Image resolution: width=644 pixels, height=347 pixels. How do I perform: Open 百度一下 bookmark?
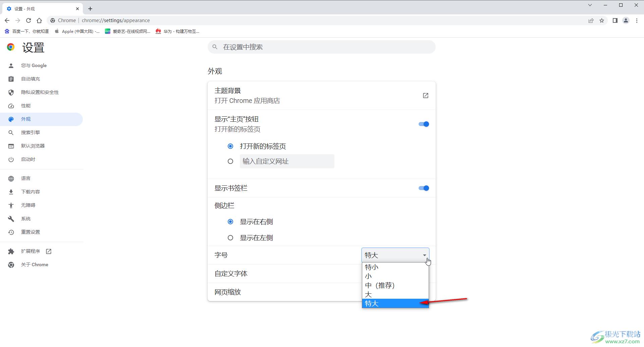click(27, 31)
